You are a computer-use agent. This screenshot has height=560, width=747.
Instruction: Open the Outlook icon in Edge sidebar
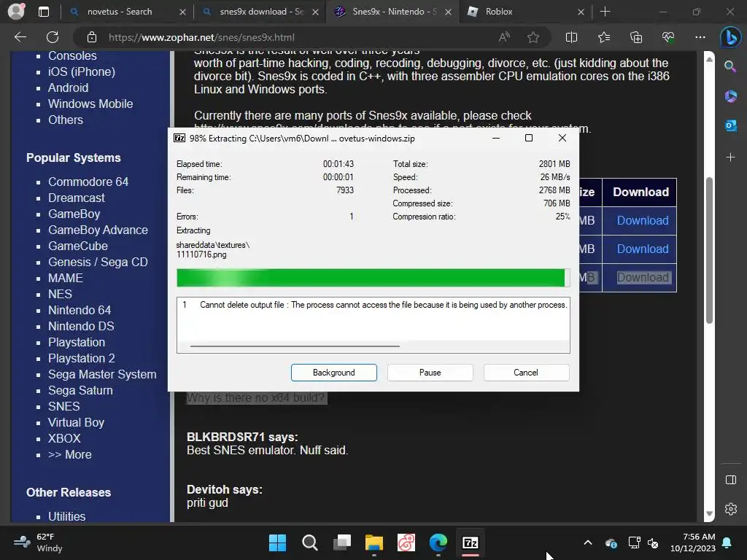730,125
